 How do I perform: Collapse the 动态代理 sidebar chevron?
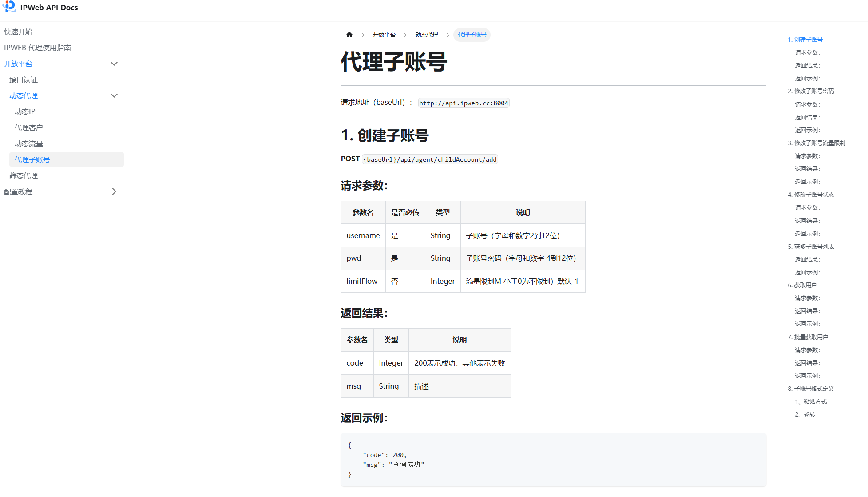114,95
